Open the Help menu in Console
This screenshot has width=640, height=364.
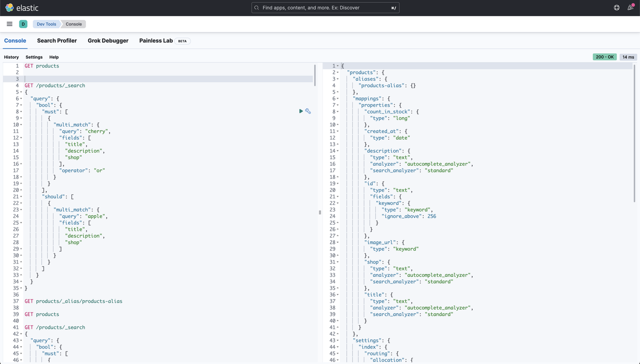click(x=53, y=56)
